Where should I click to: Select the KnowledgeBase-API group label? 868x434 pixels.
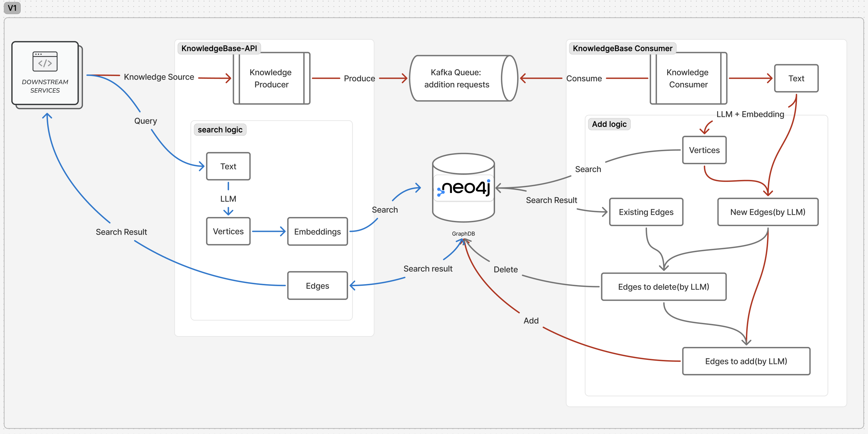[219, 48]
